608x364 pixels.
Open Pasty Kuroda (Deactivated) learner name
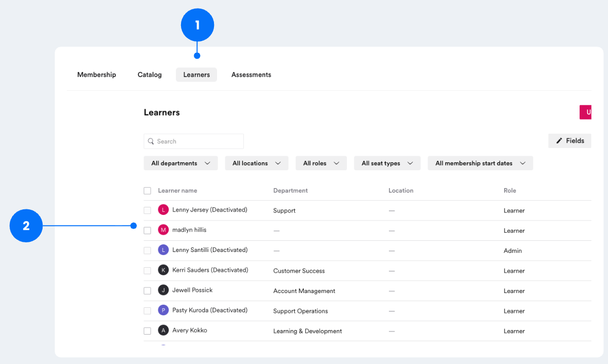[210, 310]
